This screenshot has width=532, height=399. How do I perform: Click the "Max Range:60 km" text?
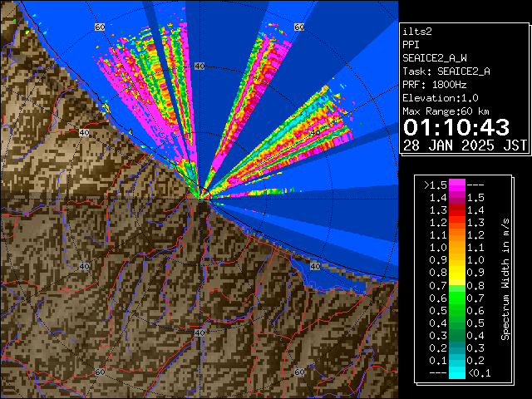click(x=446, y=111)
